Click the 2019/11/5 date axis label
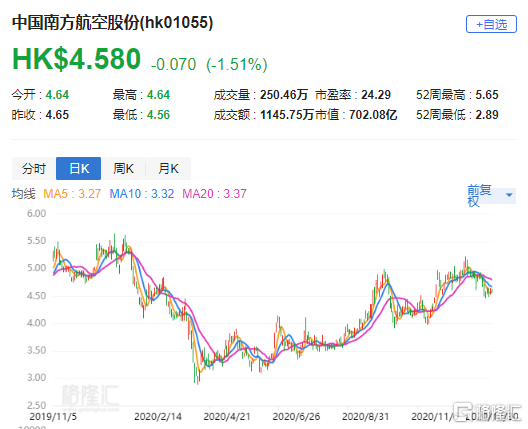Image resolution: width=528 pixels, height=429 pixels. 53,417
